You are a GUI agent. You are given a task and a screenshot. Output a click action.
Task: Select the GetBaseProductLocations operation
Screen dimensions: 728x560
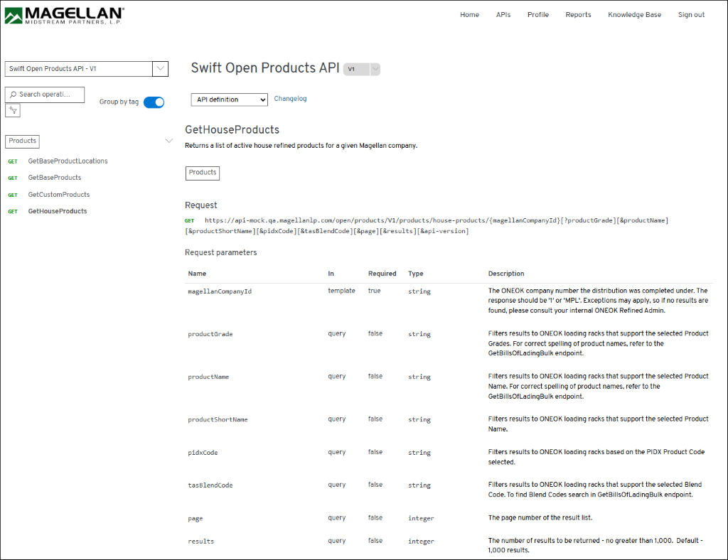pos(68,161)
